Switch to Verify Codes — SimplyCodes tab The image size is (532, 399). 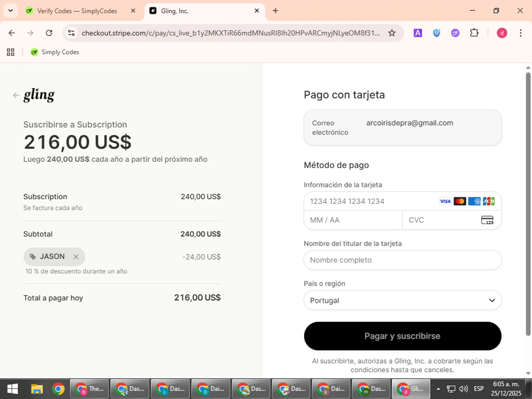(x=77, y=11)
